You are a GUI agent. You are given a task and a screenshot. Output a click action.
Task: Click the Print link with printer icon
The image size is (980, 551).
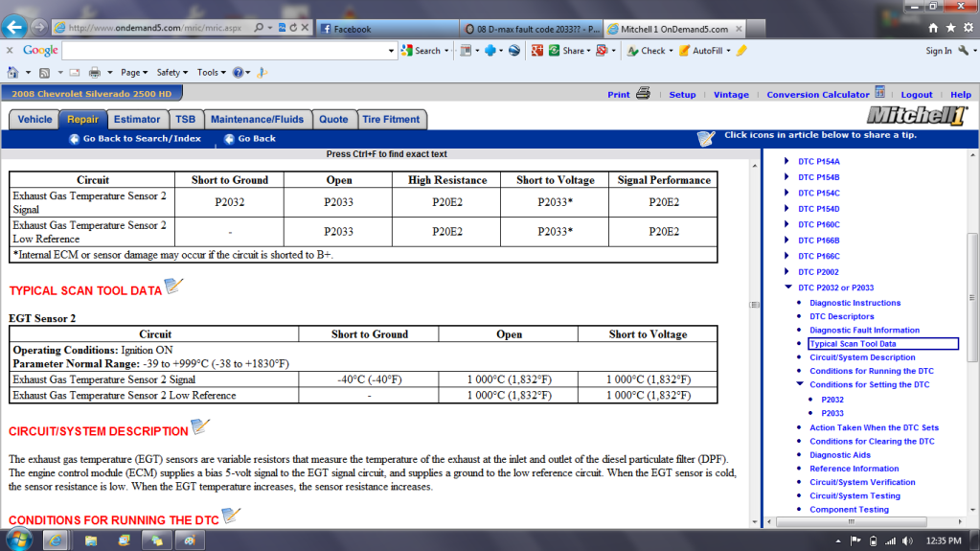tap(628, 95)
